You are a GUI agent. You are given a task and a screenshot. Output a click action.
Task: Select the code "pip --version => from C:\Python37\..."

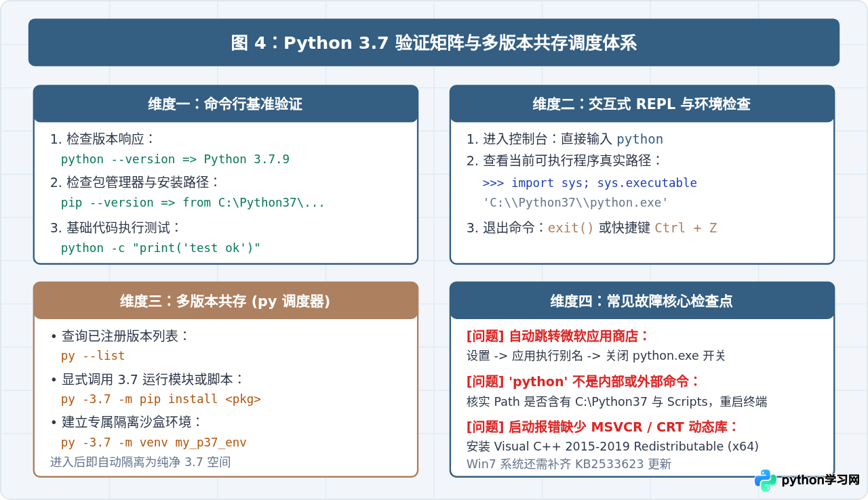click(x=193, y=203)
